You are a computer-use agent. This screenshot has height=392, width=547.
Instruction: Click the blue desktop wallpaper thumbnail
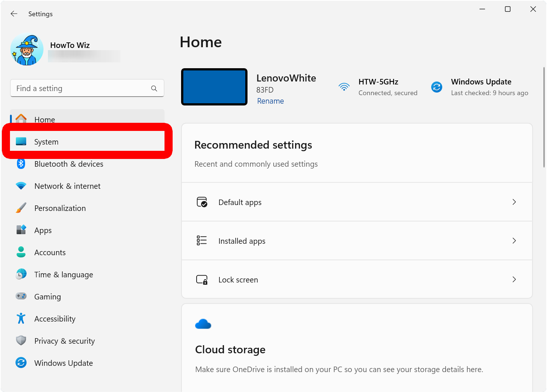point(214,87)
